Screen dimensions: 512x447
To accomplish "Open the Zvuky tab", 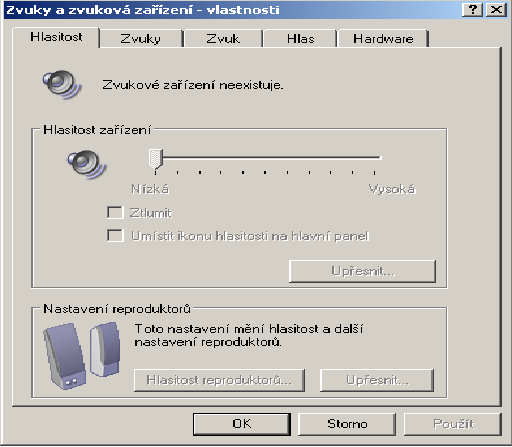I will [141, 39].
